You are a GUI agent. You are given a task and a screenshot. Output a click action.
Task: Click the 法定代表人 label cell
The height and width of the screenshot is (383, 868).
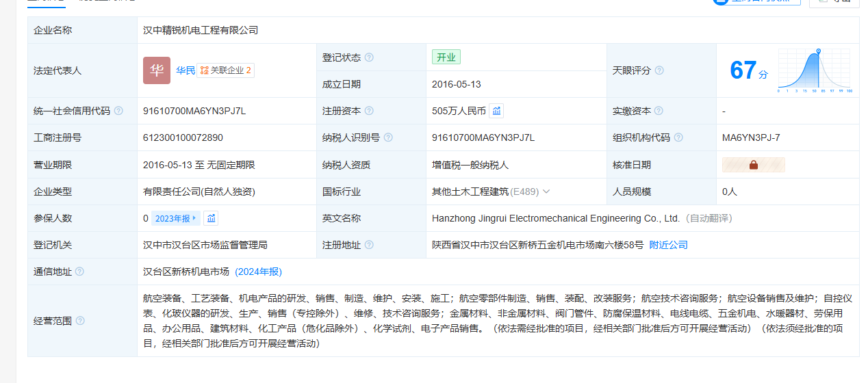(82, 70)
